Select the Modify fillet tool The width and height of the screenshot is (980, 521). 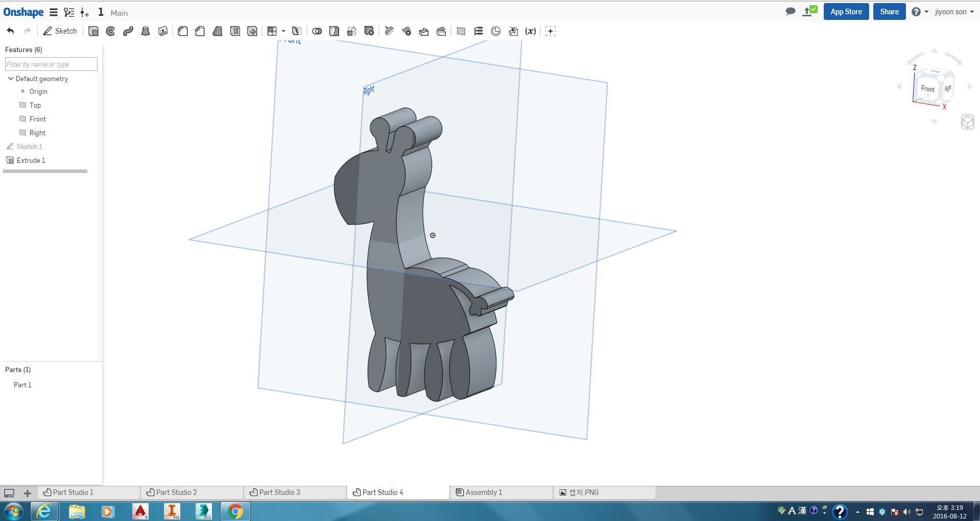pos(389,31)
